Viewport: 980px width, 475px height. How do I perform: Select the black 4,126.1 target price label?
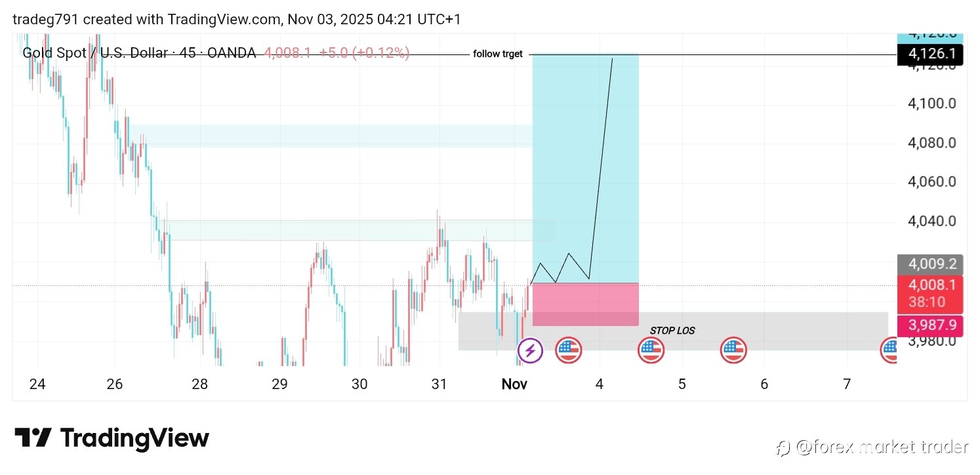tap(929, 55)
